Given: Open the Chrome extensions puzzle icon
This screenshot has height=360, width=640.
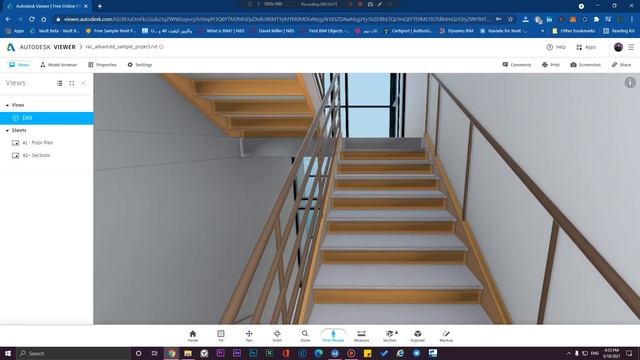Looking at the screenshot, I should point(596,19).
